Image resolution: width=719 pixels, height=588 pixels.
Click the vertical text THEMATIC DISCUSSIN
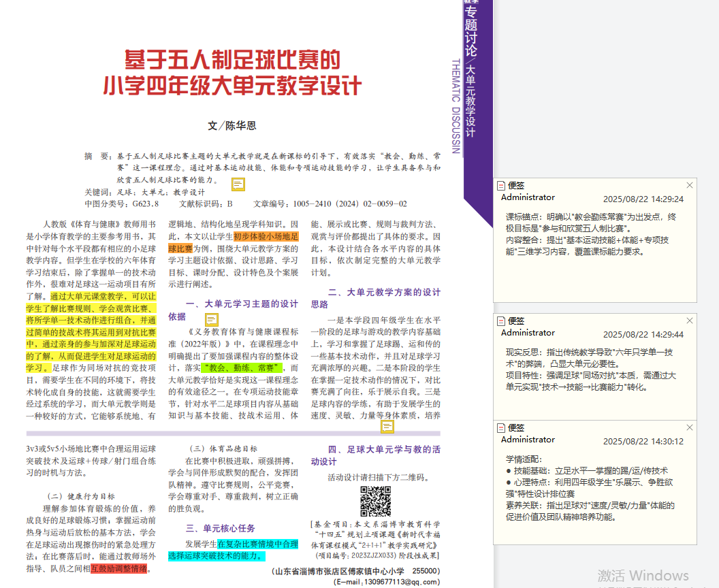point(456,106)
